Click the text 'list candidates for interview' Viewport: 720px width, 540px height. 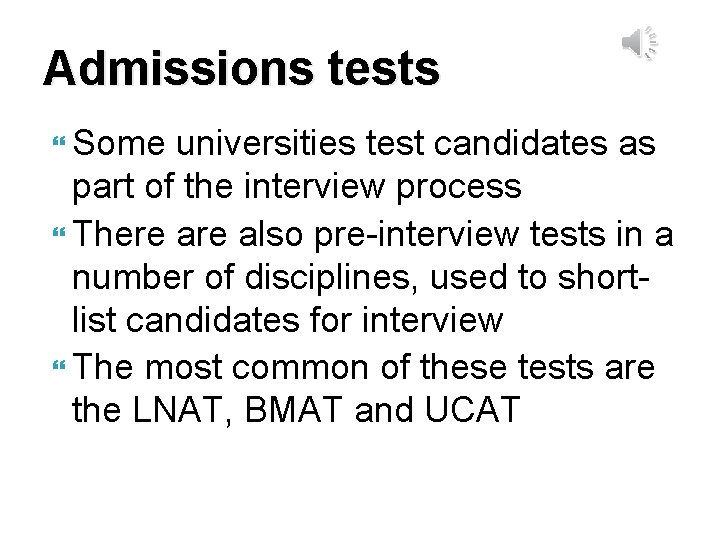click(x=288, y=320)
